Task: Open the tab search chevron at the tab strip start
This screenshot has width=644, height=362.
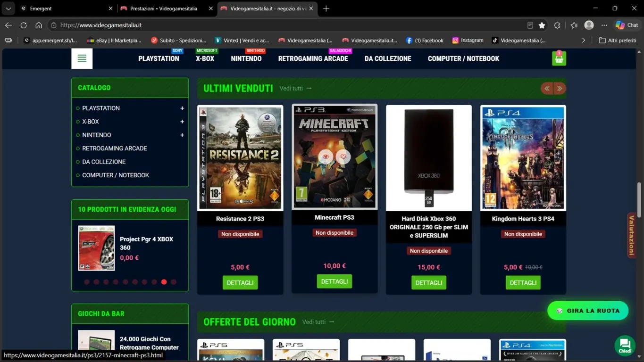Action: (x=8, y=8)
